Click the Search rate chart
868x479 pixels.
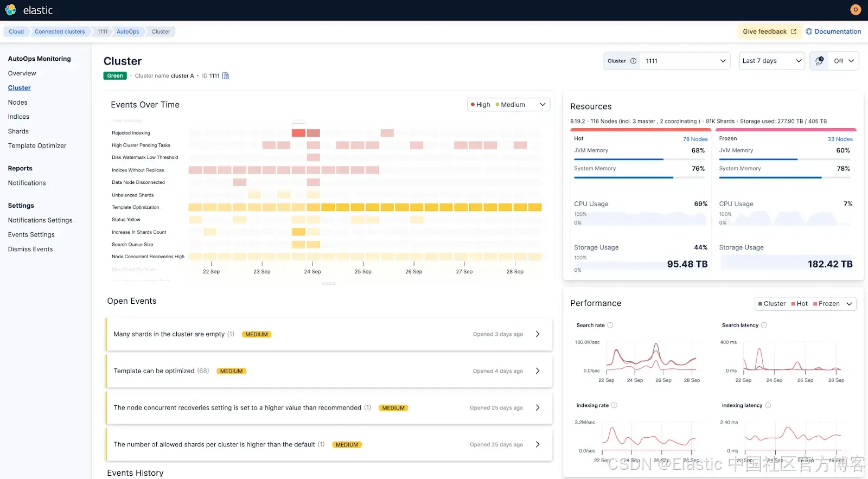pos(651,357)
